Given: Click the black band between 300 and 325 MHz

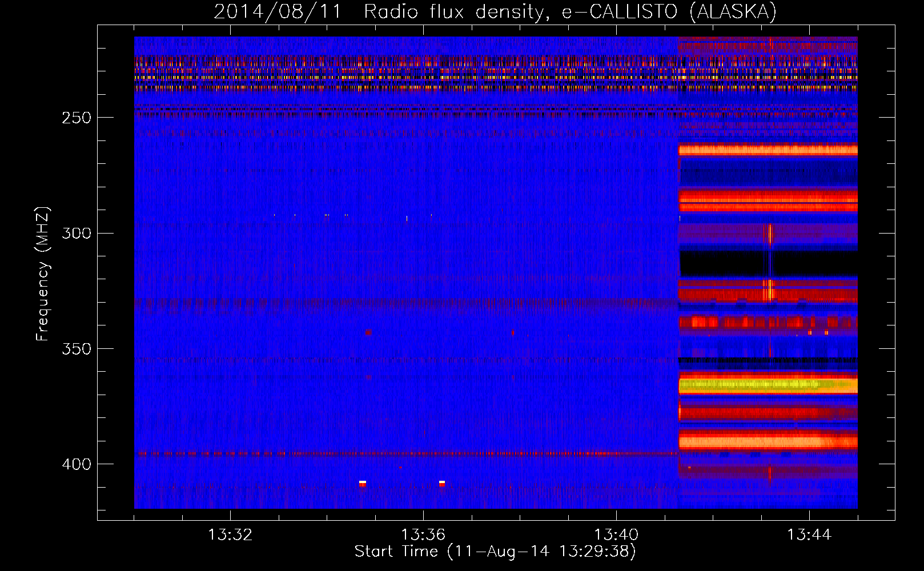Looking at the screenshot, I should [768, 263].
